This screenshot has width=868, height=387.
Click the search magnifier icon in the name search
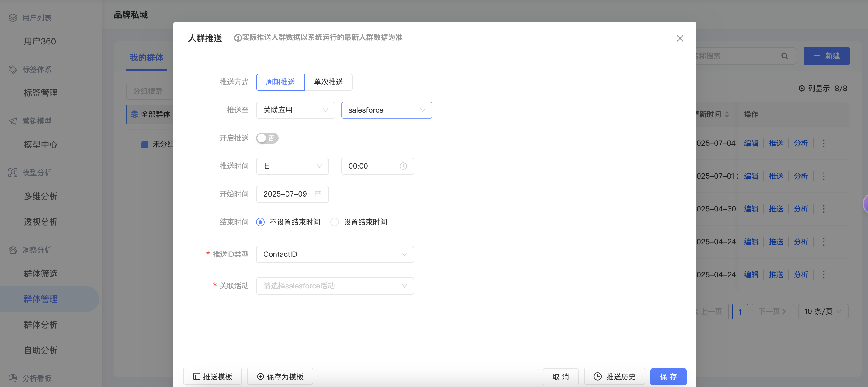point(784,56)
